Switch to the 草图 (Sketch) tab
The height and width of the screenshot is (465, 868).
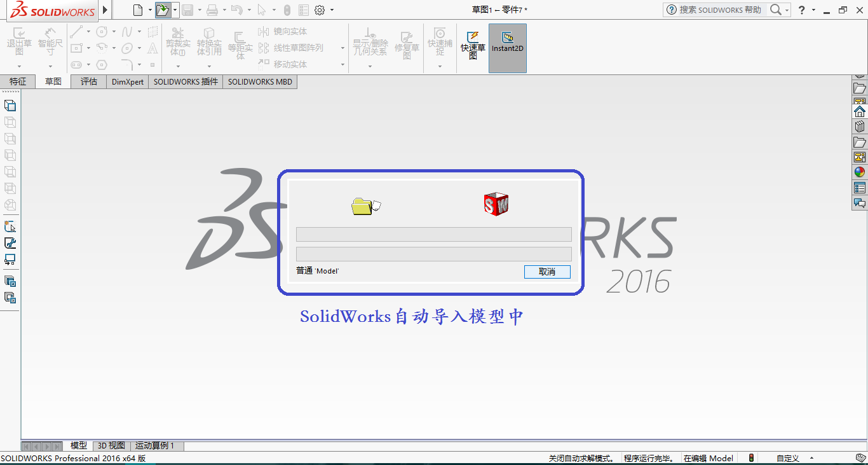click(x=53, y=81)
